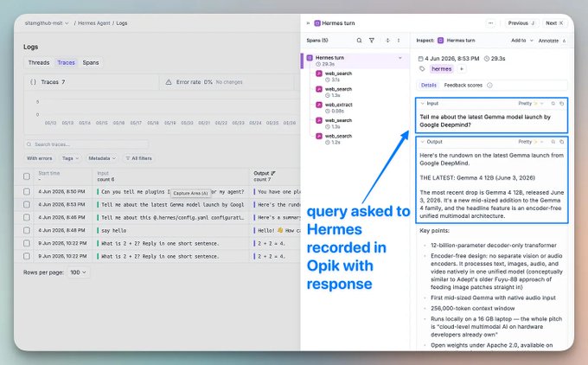Click the clock icon beside 29.3s in details

tap(487, 59)
